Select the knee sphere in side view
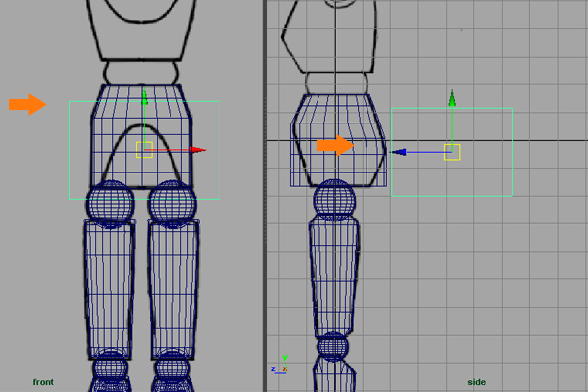Viewport: 588px width, 392px height. 332,346
